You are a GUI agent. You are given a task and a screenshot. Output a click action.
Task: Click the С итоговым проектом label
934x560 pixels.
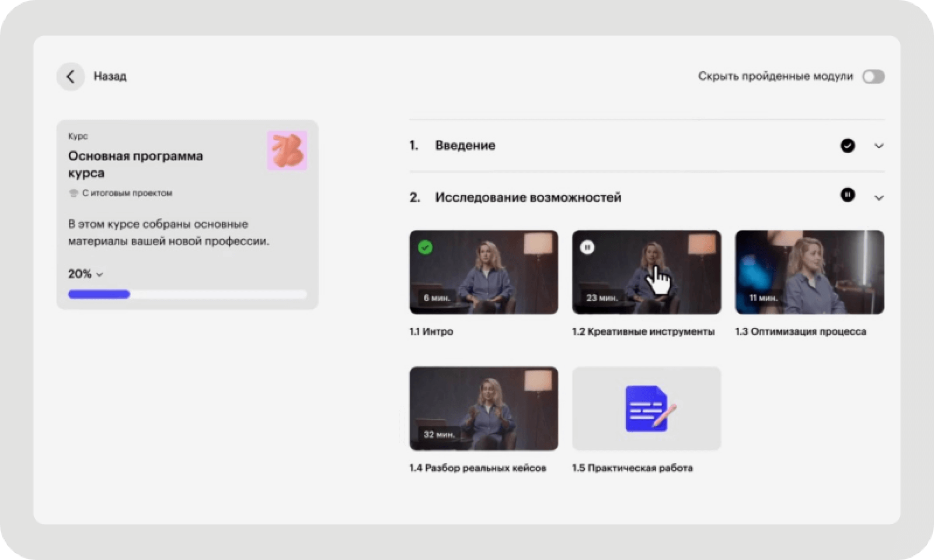click(x=127, y=193)
